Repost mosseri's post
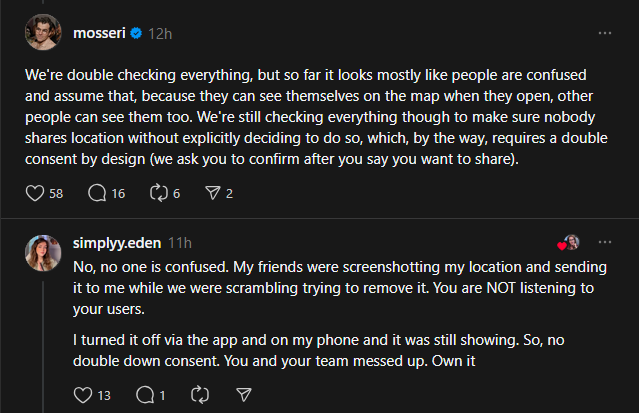Viewport: 639px width, 413px height. 156,193
